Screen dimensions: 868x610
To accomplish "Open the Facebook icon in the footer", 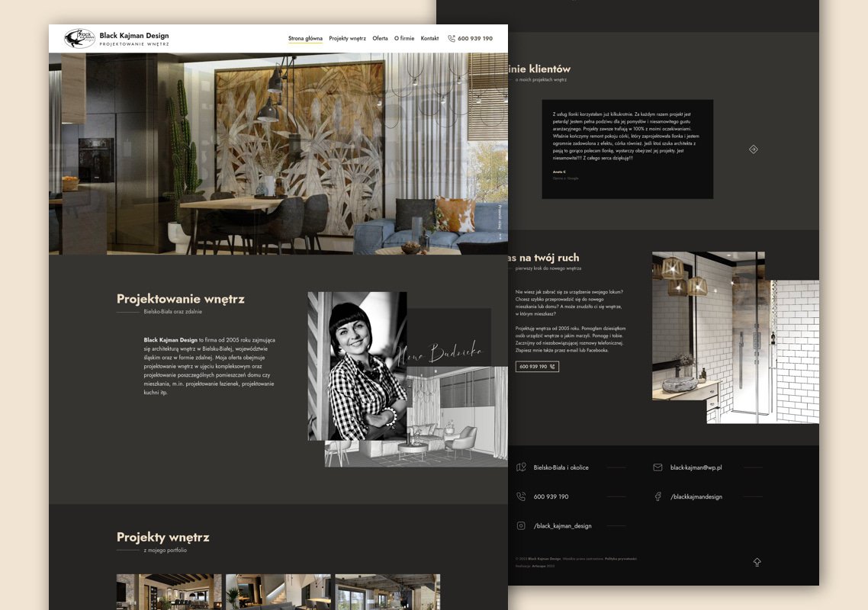I will click(657, 496).
